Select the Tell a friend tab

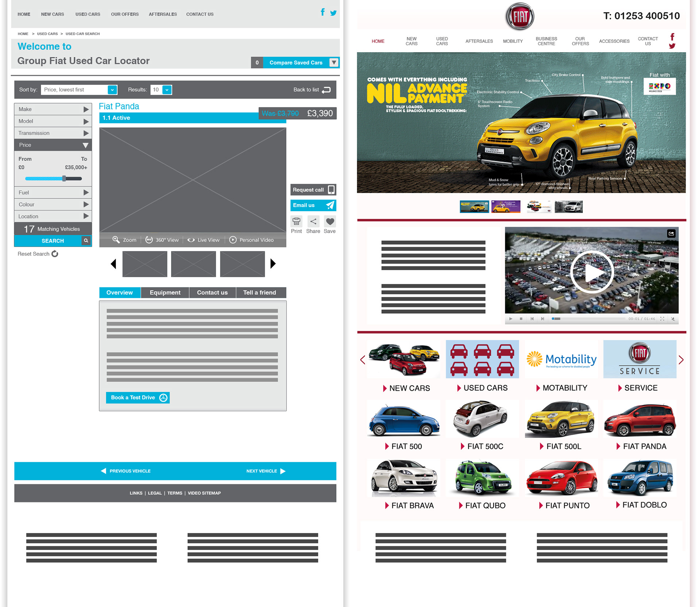coord(261,293)
